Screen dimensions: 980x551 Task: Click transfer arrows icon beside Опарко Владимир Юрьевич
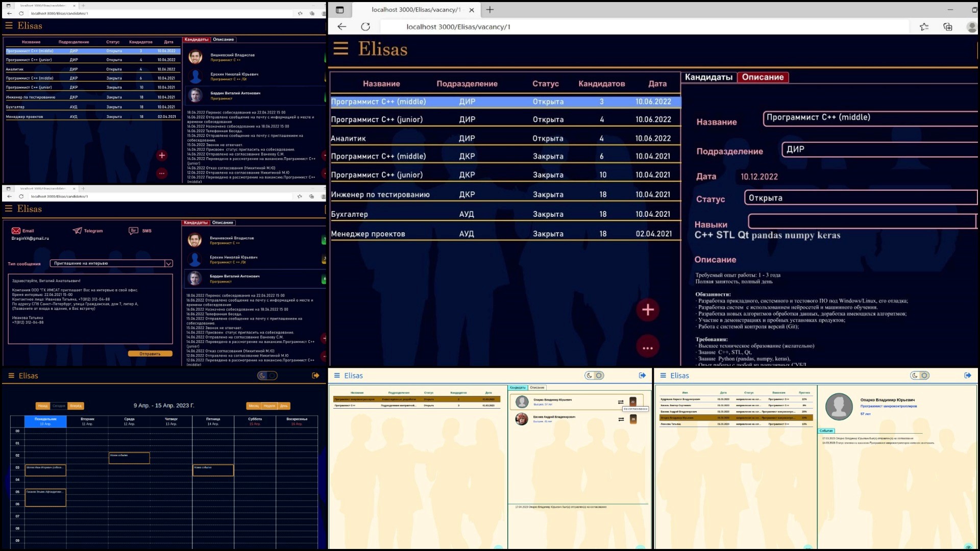coord(621,402)
